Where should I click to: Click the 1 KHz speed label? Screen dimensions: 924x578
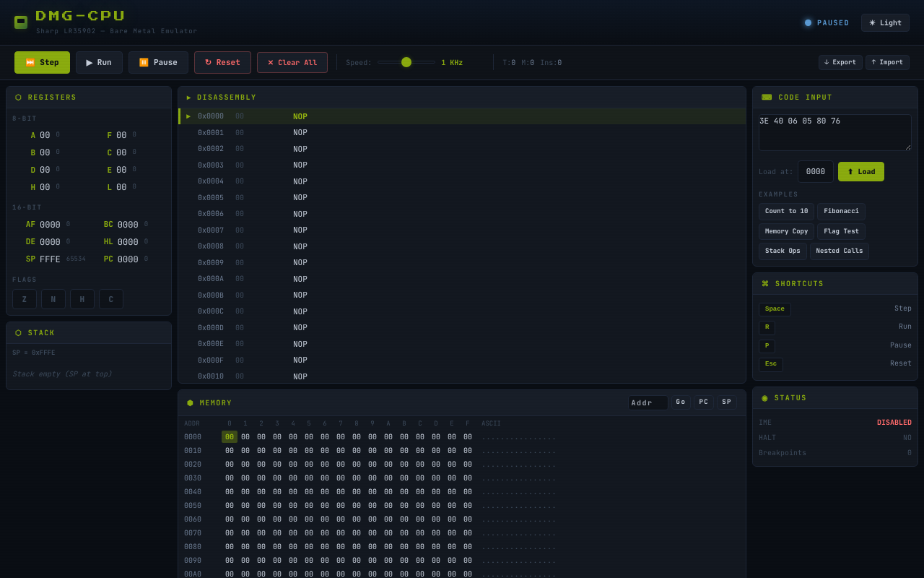click(x=452, y=63)
